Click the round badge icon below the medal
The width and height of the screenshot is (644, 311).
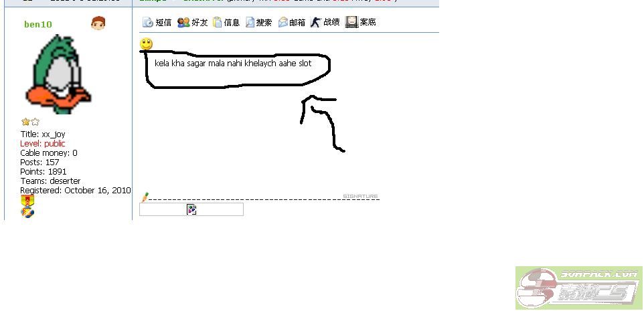(27, 213)
